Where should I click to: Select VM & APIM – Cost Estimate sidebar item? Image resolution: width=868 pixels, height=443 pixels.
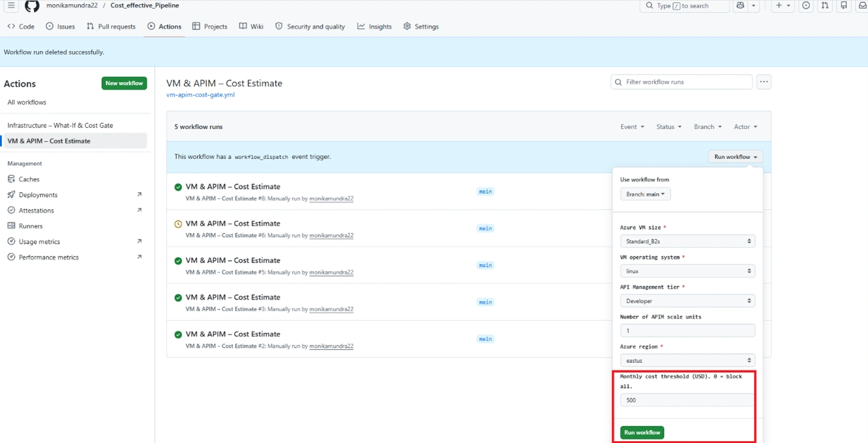coord(74,141)
